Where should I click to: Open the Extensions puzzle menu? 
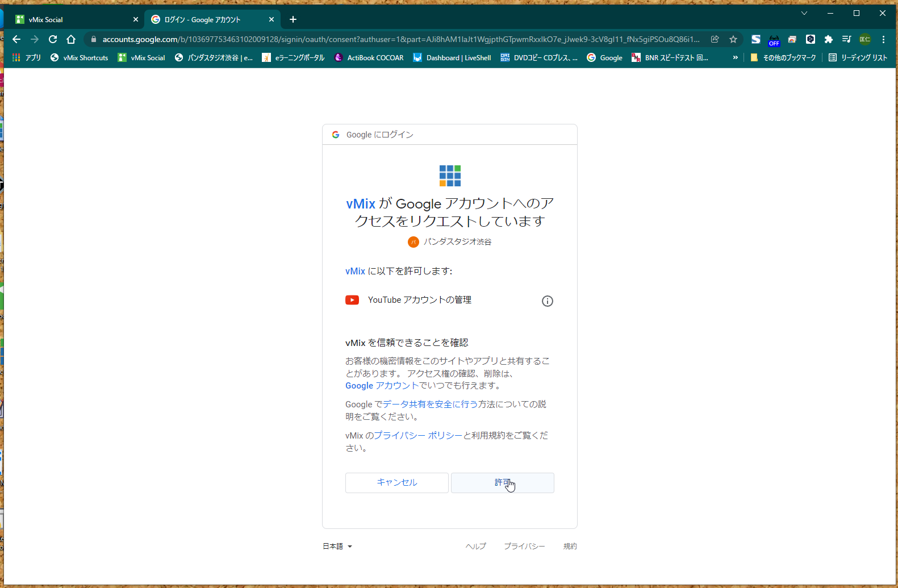pyautogui.click(x=829, y=39)
